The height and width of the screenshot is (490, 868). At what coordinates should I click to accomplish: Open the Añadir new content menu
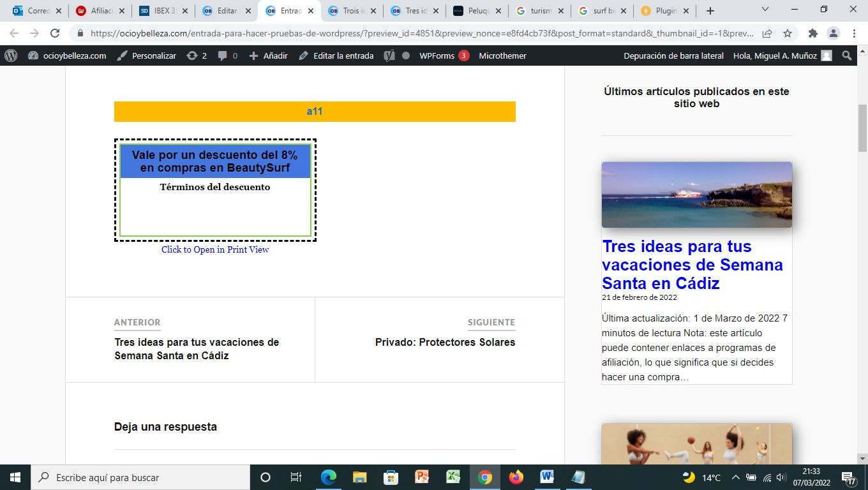click(268, 56)
